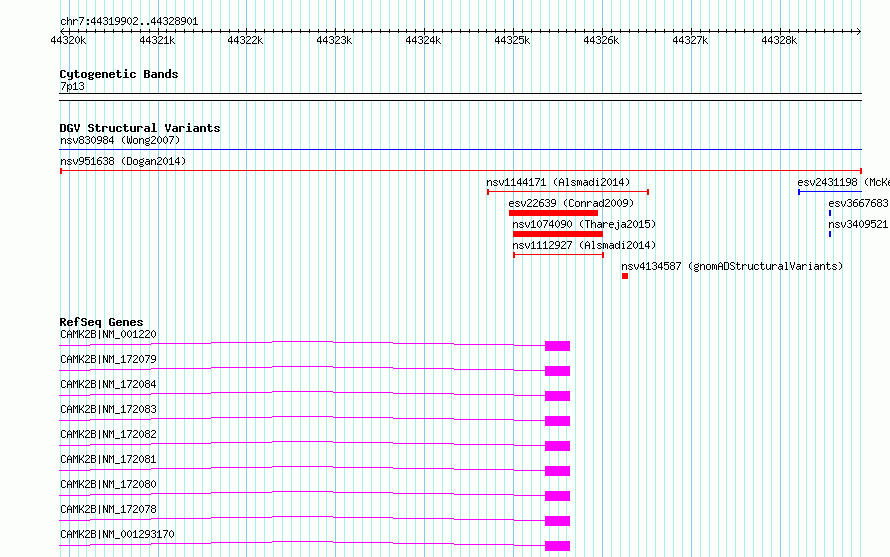
Task: Click the red nsv1074090 thick variant bar
Action: [558, 234]
